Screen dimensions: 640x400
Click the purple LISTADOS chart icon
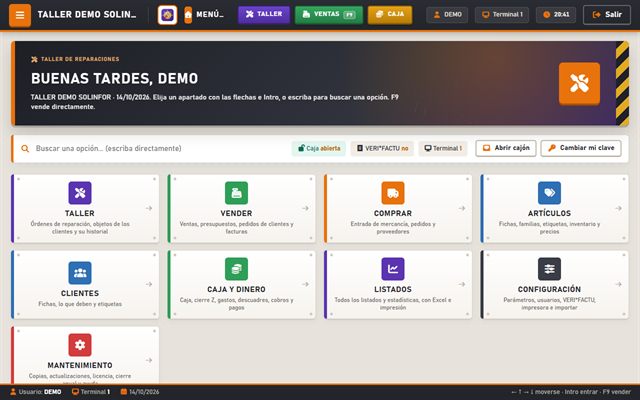pos(393,269)
